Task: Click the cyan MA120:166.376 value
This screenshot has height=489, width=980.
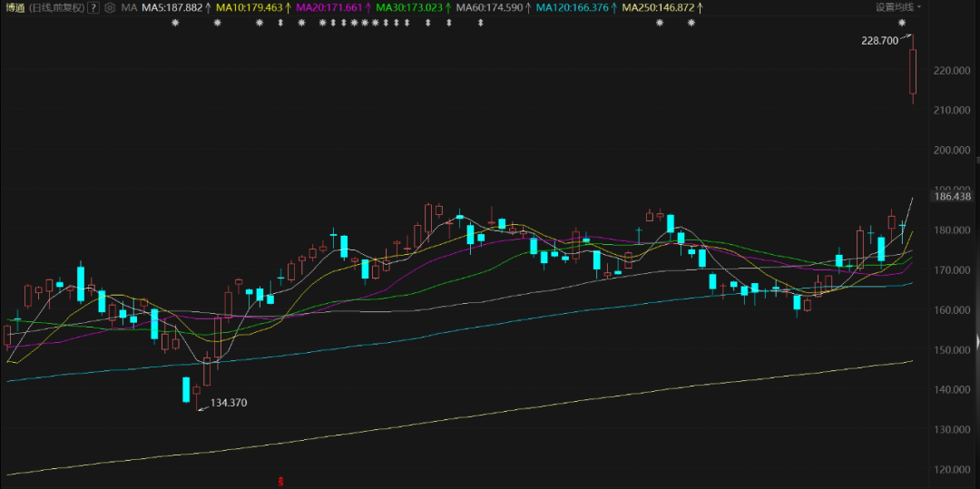Action: [x=573, y=7]
